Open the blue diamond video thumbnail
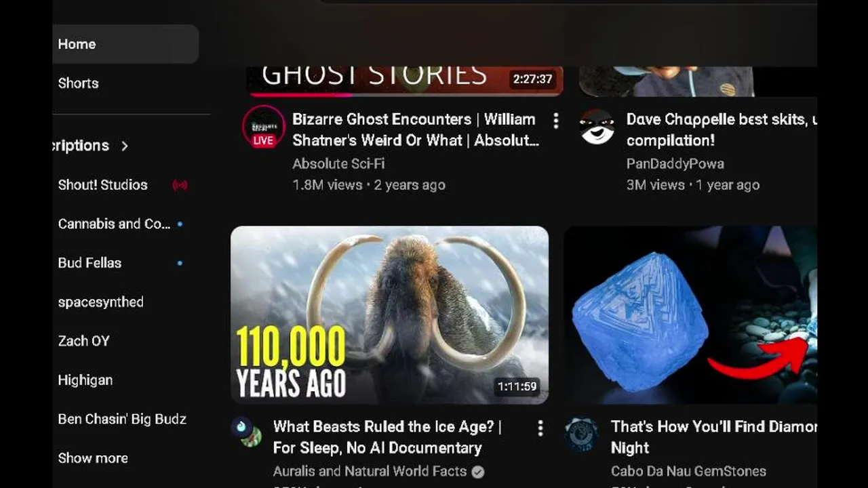 pos(690,315)
